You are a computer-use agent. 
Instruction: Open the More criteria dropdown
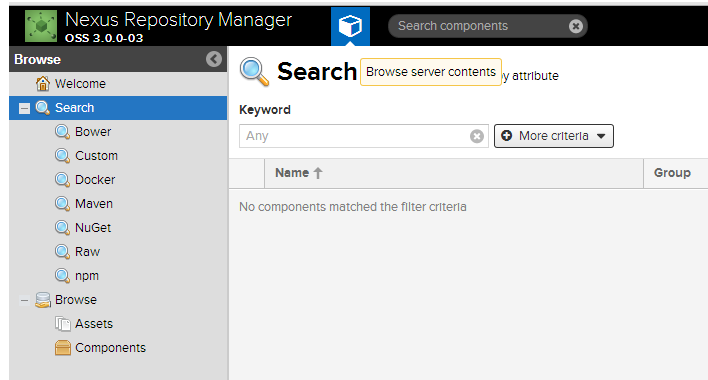[x=554, y=136]
